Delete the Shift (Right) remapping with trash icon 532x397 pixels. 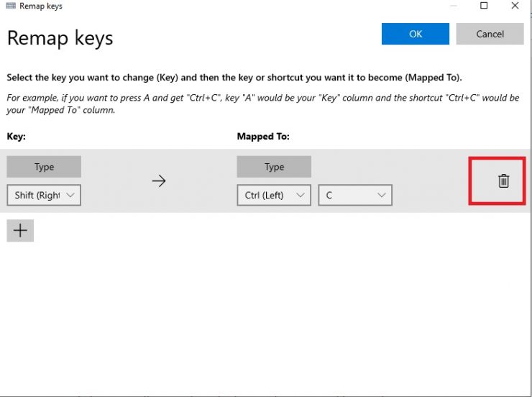click(503, 181)
